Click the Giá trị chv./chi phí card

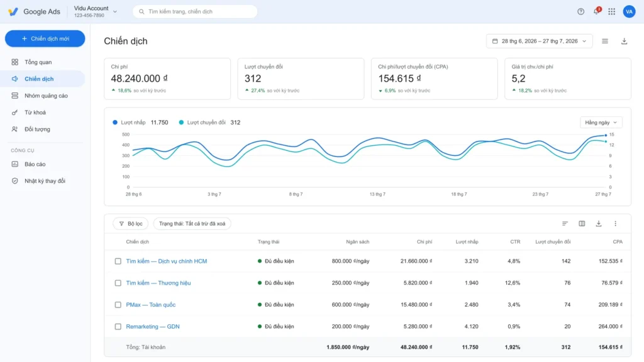(568, 79)
